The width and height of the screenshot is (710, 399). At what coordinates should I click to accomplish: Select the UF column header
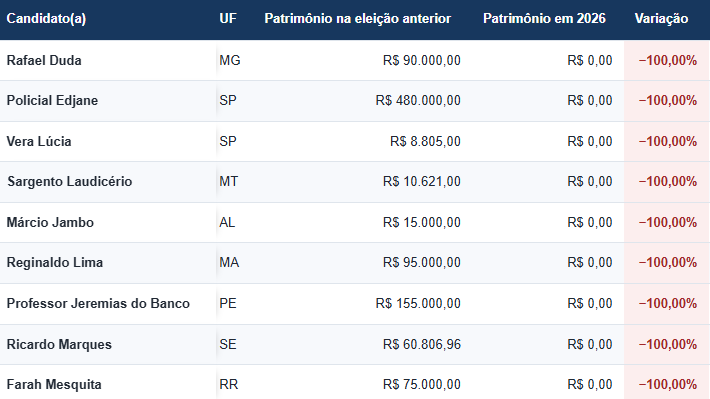coord(228,19)
